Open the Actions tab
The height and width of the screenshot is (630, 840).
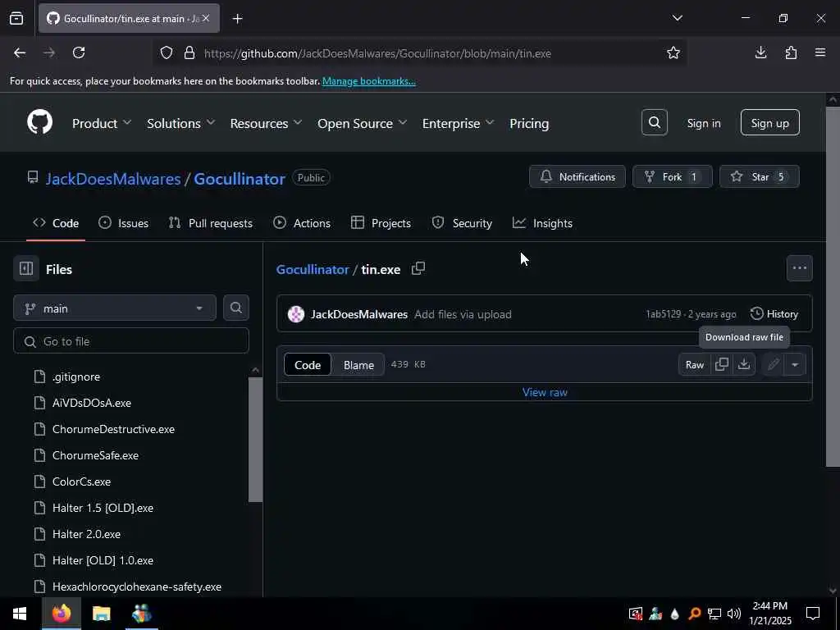(302, 223)
